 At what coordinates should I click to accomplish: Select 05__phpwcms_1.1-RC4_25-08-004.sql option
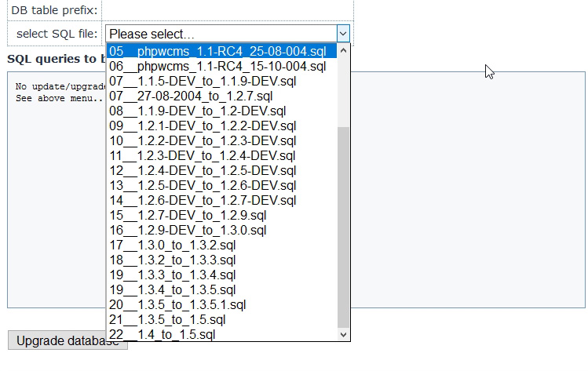pyautogui.click(x=217, y=51)
